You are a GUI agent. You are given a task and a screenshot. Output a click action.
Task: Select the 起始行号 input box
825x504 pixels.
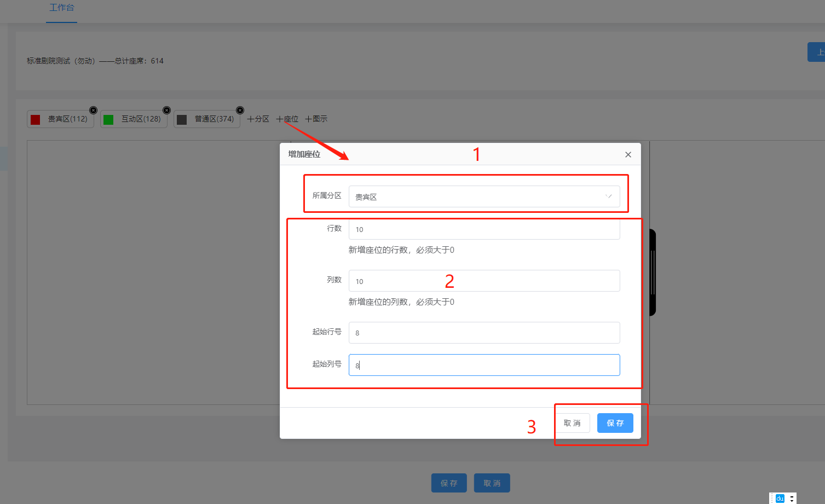484,333
